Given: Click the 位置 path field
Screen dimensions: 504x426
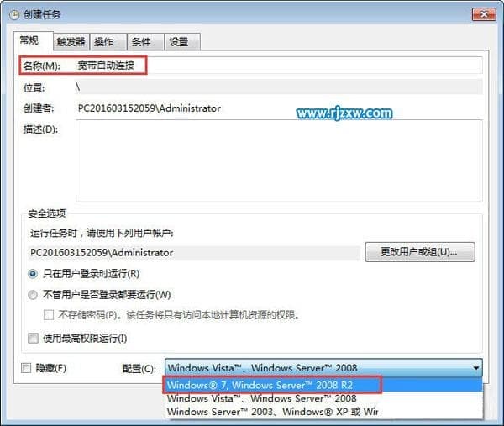Looking at the screenshot, I should coord(279,87).
